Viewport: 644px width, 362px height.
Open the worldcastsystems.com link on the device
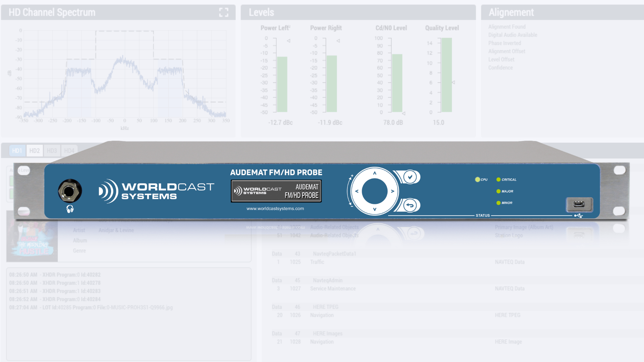tap(275, 208)
